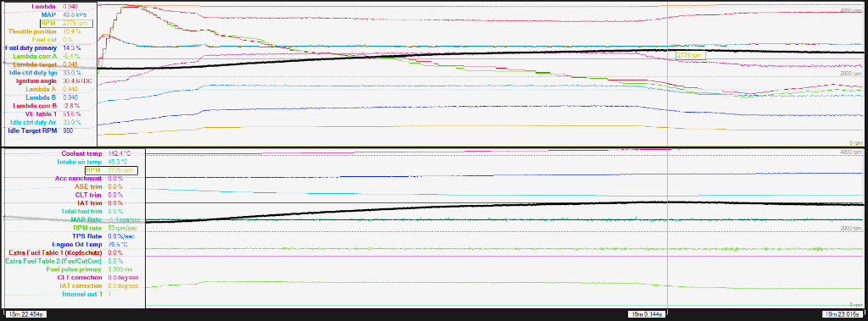Click the 18m 22.484s start time label
The height and width of the screenshot is (321, 868).
25,314
